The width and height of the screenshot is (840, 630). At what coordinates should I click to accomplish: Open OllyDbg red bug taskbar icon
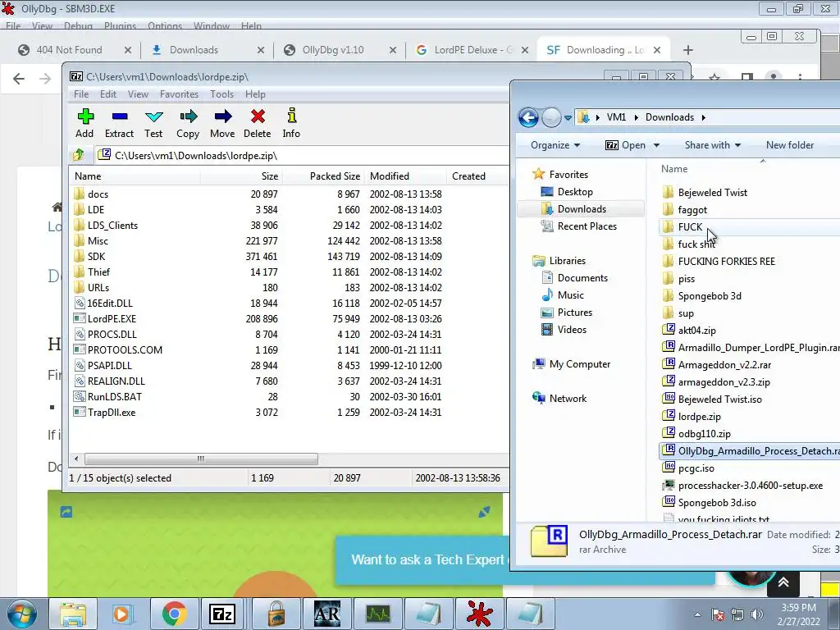(479, 614)
